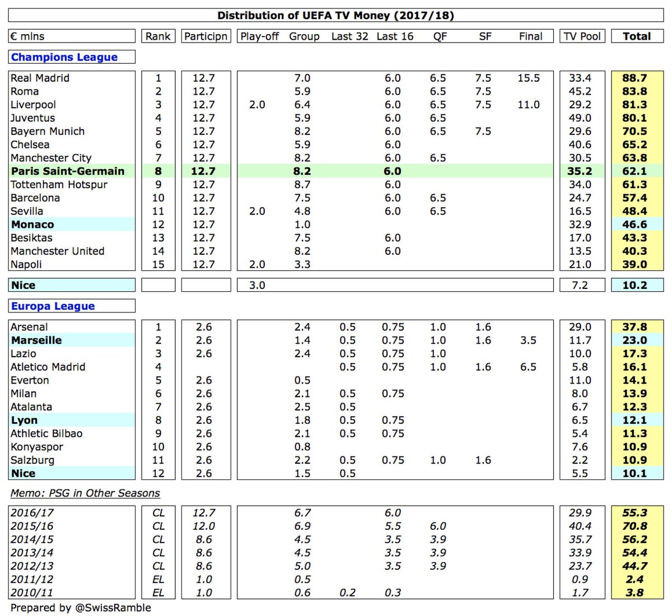Click the 'Arsenal' team name
The height and width of the screenshot is (616, 672).
[x=29, y=327]
